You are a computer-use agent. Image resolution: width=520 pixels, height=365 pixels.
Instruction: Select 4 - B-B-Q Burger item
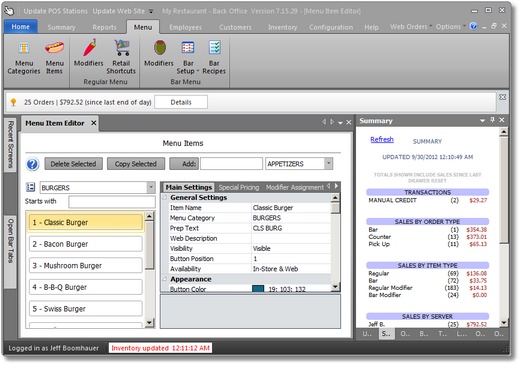86,287
